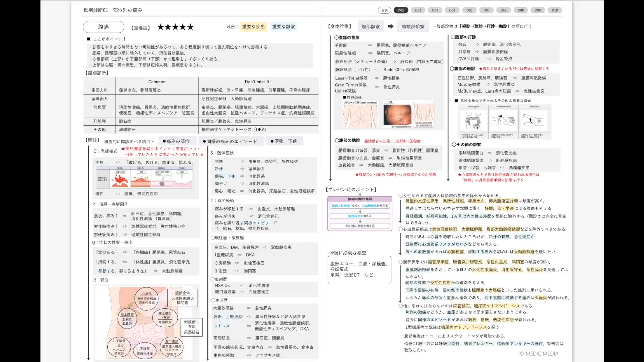This screenshot has height=362, width=644.
Task: Click the 心窩部 circle on abdomen diagram
Action: point(147,298)
